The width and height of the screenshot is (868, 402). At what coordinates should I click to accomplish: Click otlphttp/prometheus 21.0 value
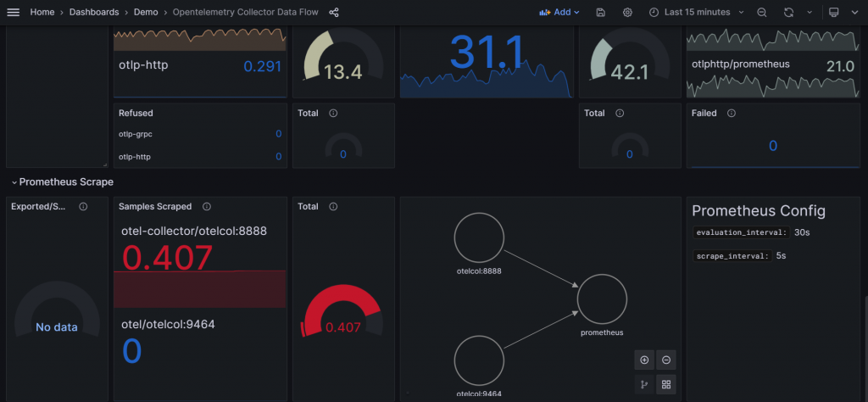840,66
